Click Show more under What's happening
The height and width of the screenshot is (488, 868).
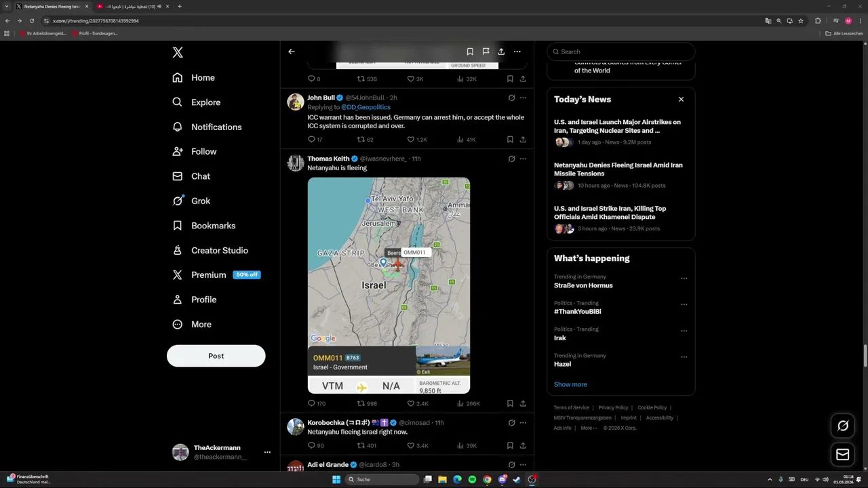point(570,384)
